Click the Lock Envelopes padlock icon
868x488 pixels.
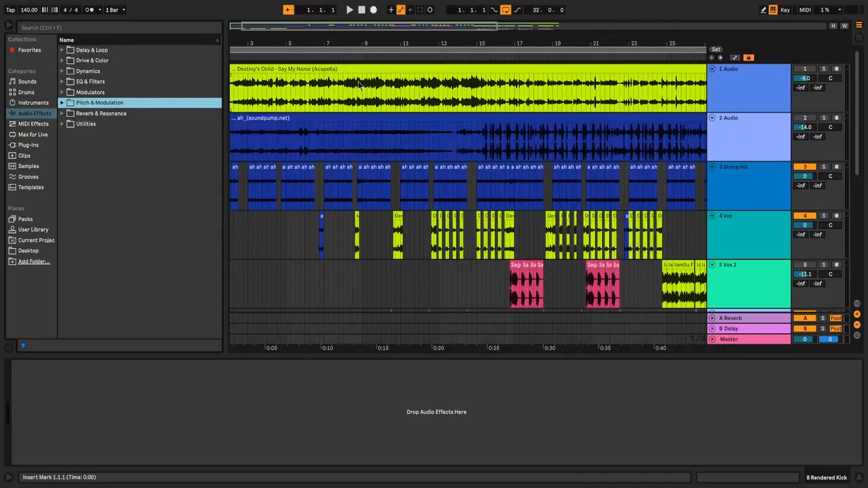tap(749, 58)
